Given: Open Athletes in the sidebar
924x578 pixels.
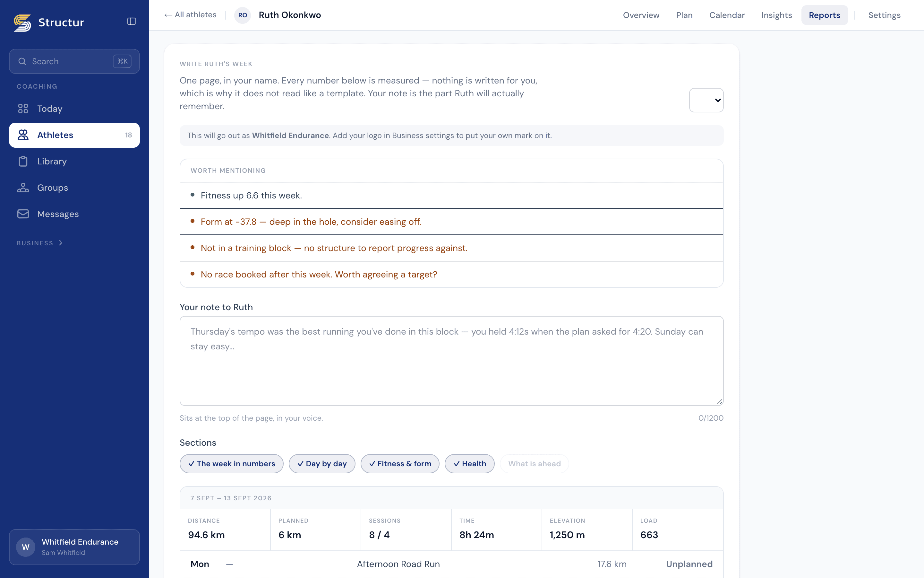Looking at the screenshot, I should coord(74,135).
